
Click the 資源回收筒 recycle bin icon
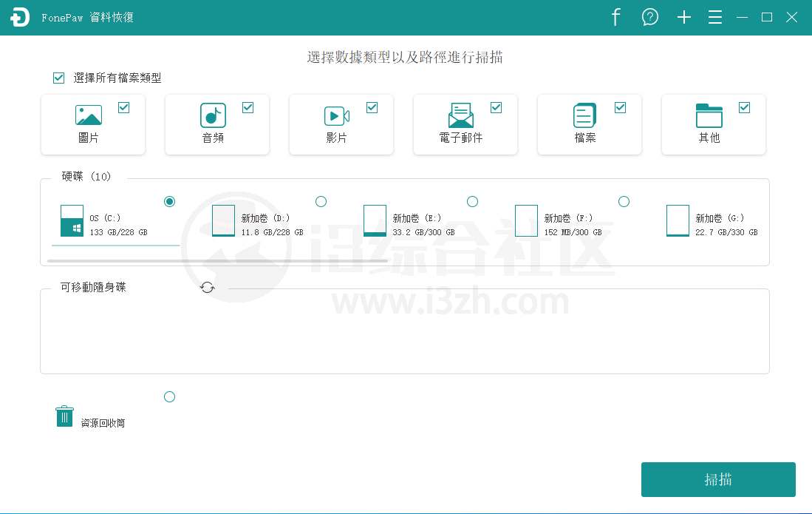pyautogui.click(x=64, y=416)
